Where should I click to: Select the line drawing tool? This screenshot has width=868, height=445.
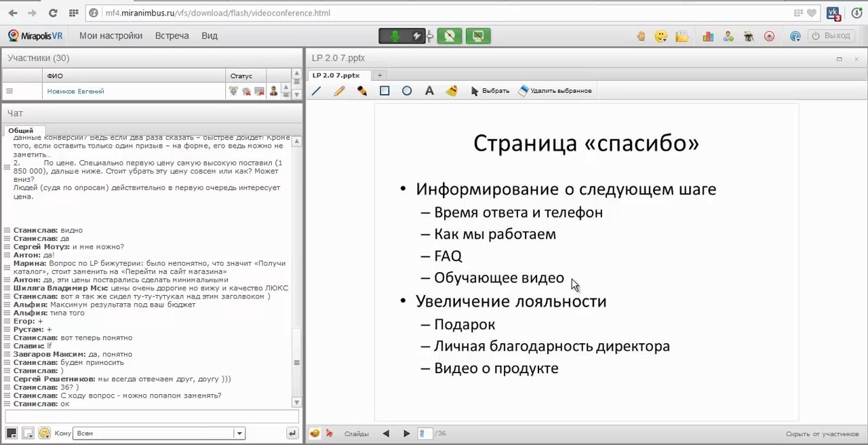point(317,90)
